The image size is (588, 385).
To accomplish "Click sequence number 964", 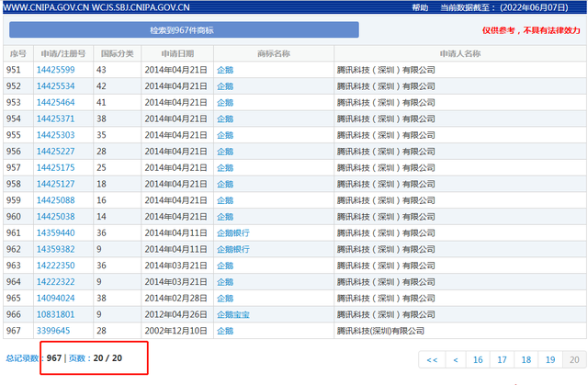I will pos(14,282).
